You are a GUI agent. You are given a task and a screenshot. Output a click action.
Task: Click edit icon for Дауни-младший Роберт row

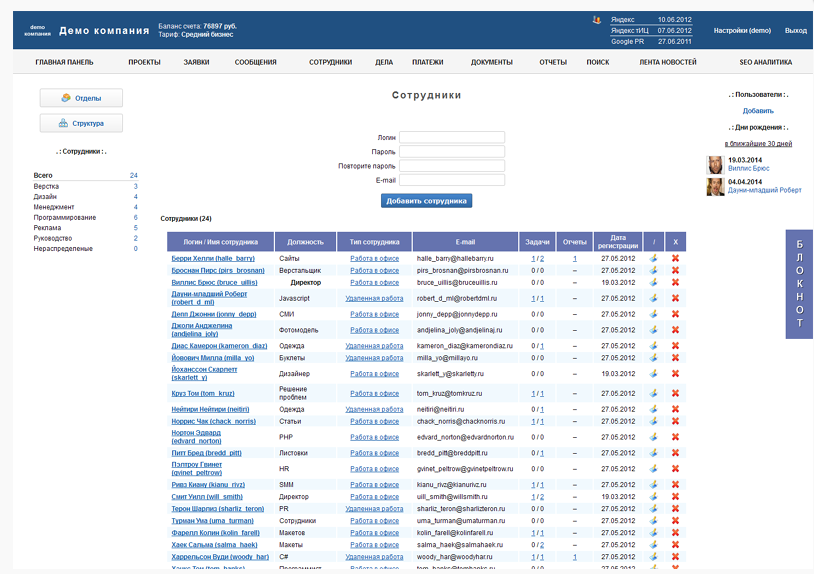point(654,298)
